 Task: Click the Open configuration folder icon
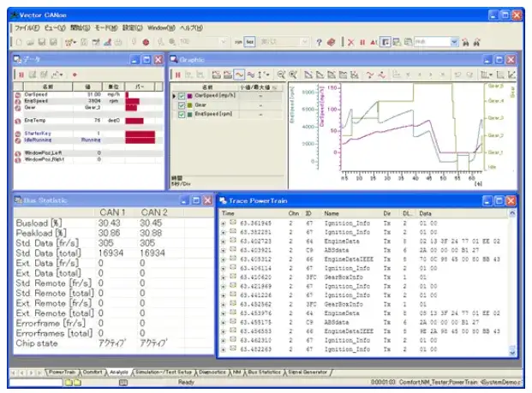pyautogui.click(x=30, y=43)
